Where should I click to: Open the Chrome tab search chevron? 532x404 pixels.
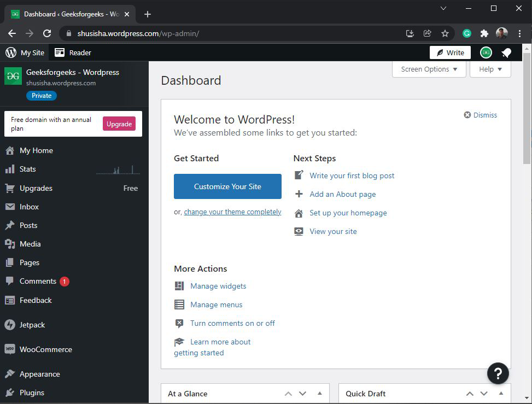pyautogui.click(x=443, y=8)
